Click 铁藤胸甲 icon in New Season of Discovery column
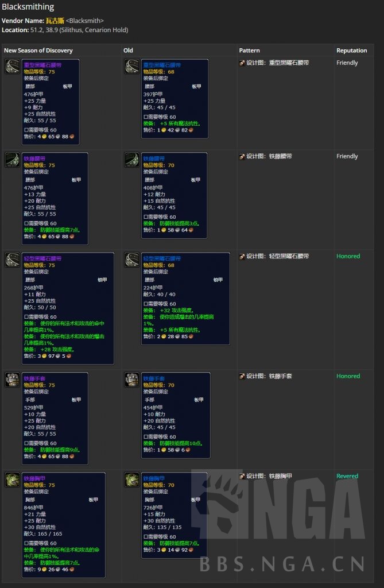This screenshot has width=384, height=588. (x=12, y=479)
